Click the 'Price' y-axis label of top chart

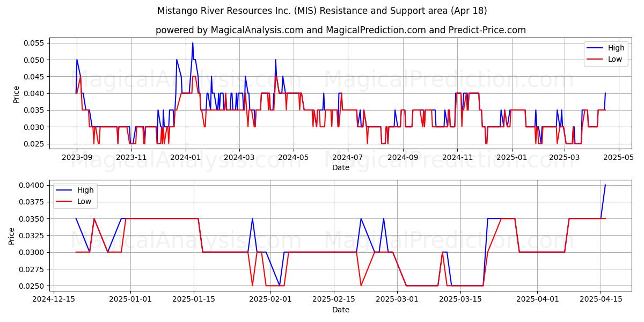coord(16,94)
